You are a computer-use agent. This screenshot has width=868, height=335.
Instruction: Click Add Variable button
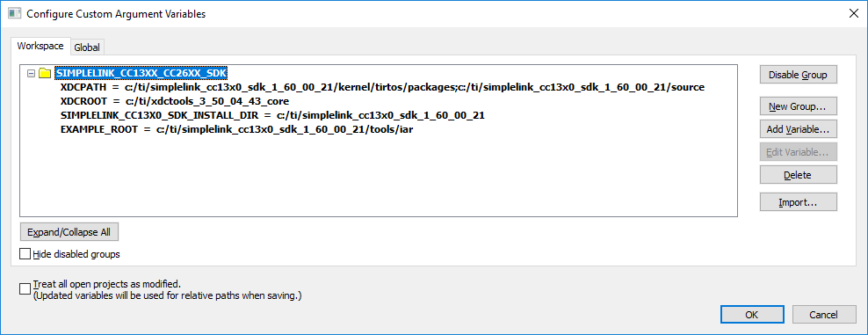(x=798, y=129)
